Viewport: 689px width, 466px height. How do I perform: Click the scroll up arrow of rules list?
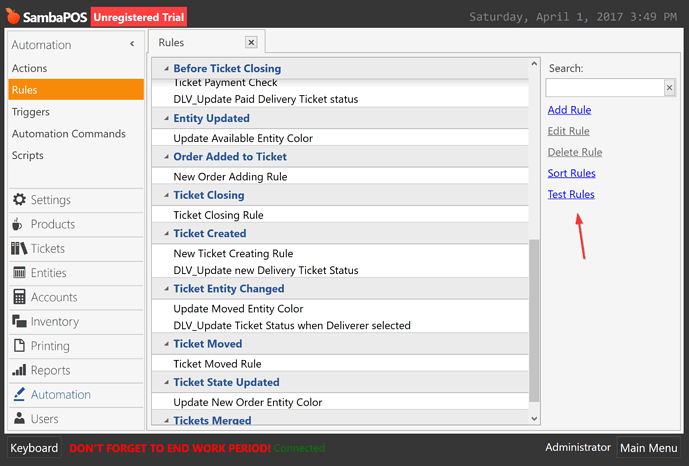(534, 64)
